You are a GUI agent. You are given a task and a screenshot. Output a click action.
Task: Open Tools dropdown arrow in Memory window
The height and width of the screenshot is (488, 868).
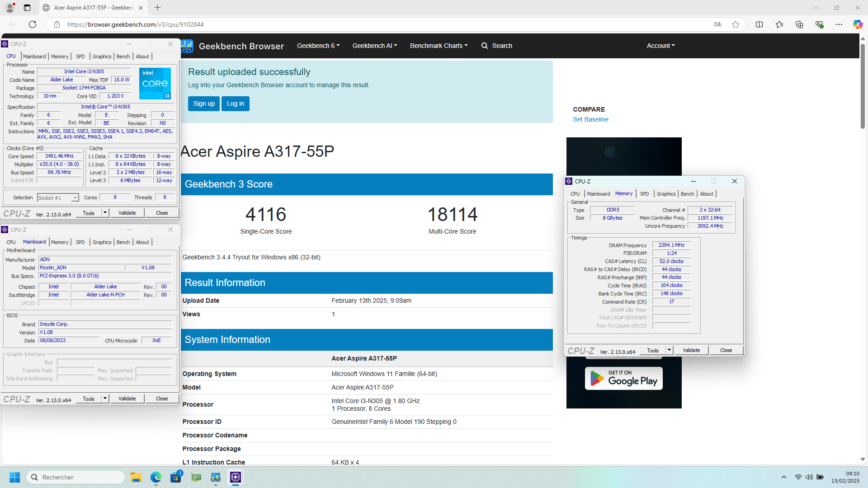pyautogui.click(x=669, y=350)
